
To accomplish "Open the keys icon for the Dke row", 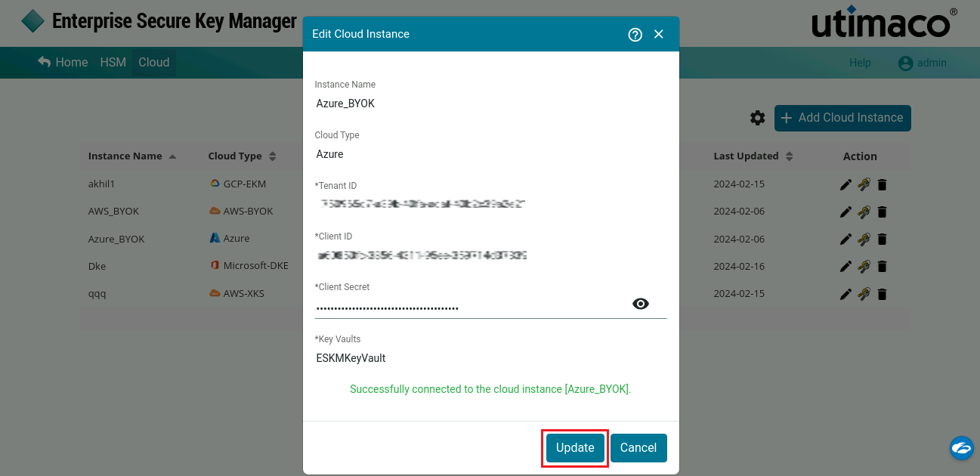I will (x=864, y=266).
